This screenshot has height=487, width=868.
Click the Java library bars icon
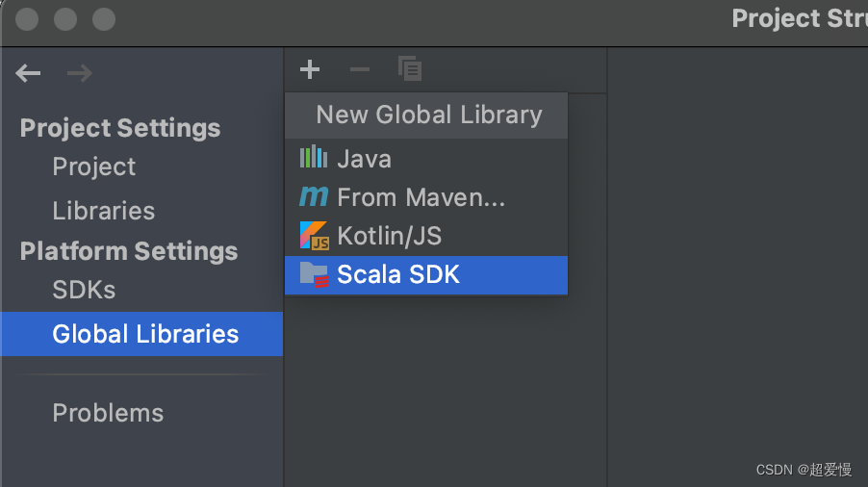pyautogui.click(x=314, y=158)
